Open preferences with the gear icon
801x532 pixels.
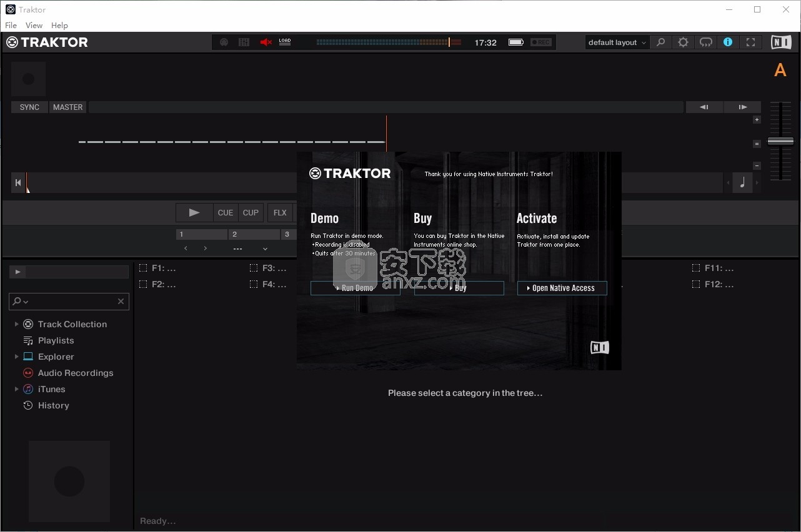684,42
